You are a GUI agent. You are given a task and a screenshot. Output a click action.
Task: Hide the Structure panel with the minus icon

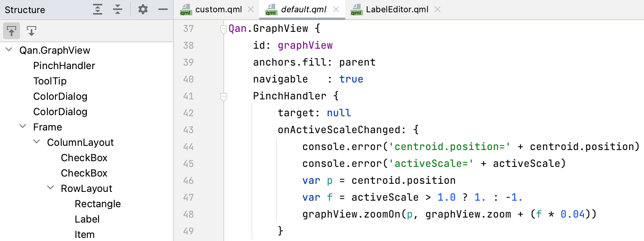point(163,10)
